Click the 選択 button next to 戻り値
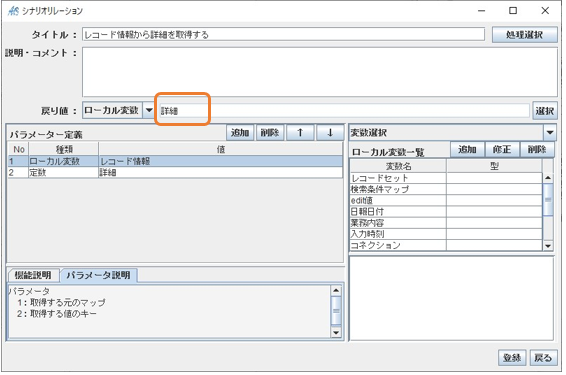This screenshot has width=566, height=375. (x=545, y=110)
